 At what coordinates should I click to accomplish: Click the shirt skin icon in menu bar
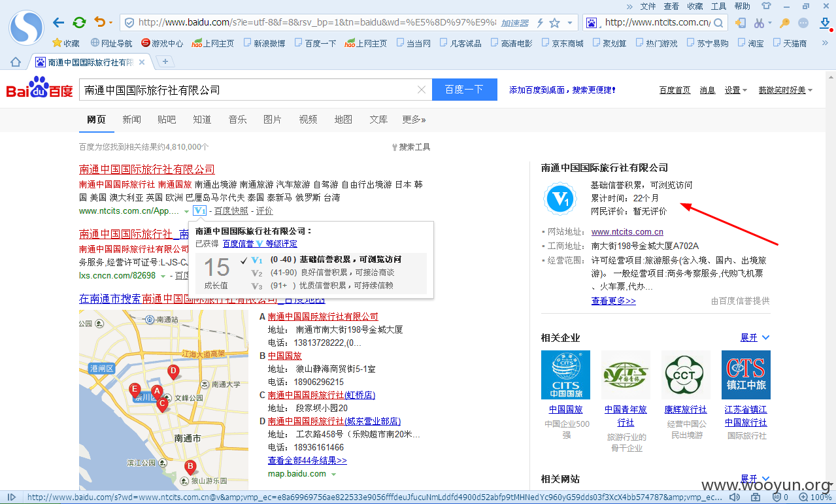(x=767, y=6)
